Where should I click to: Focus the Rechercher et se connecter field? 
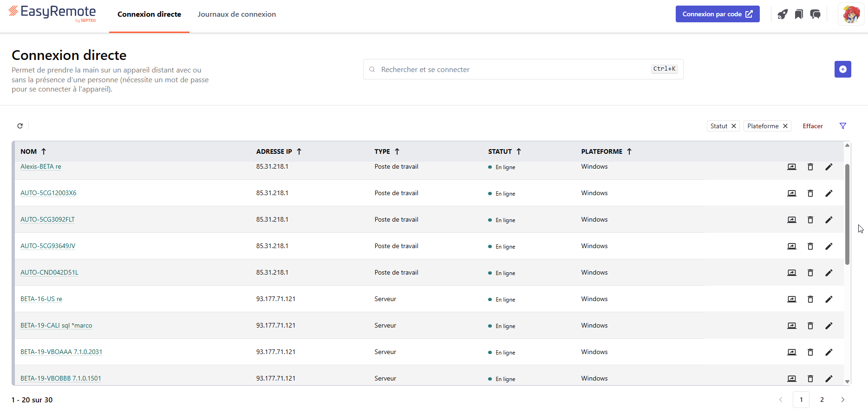[x=523, y=69]
